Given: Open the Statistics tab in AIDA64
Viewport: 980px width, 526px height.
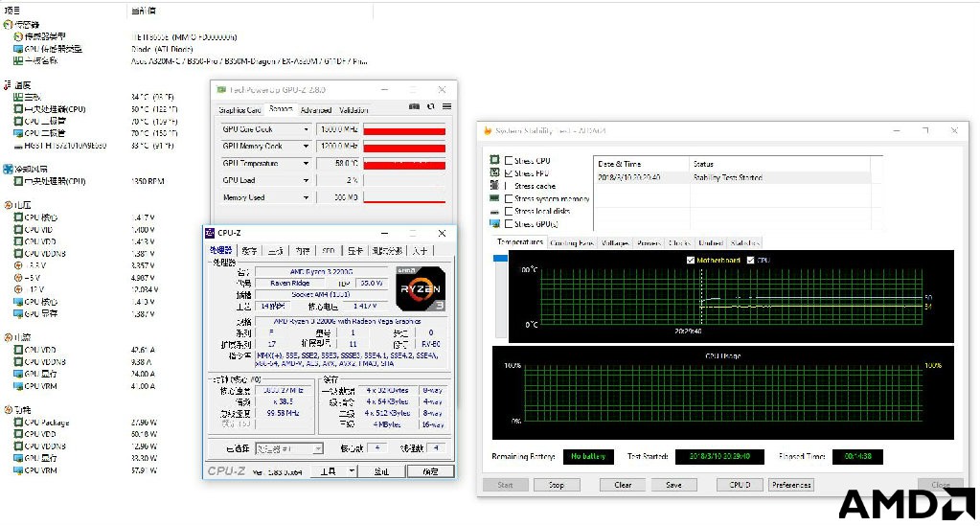Looking at the screenshot, I should click(744, 242).
